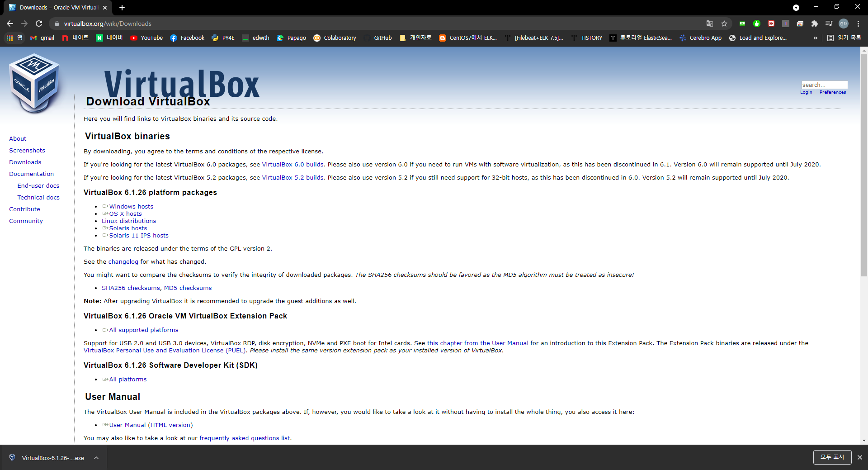868x470 pixels.
Task: Click the Windows hosts download link
Action: pyautogui.click(x=131, y=207)
